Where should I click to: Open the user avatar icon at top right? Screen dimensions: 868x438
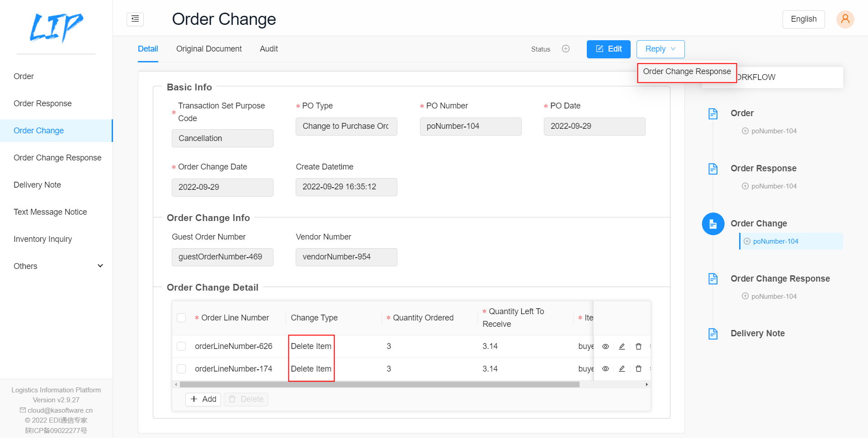[x=845, y=19]
